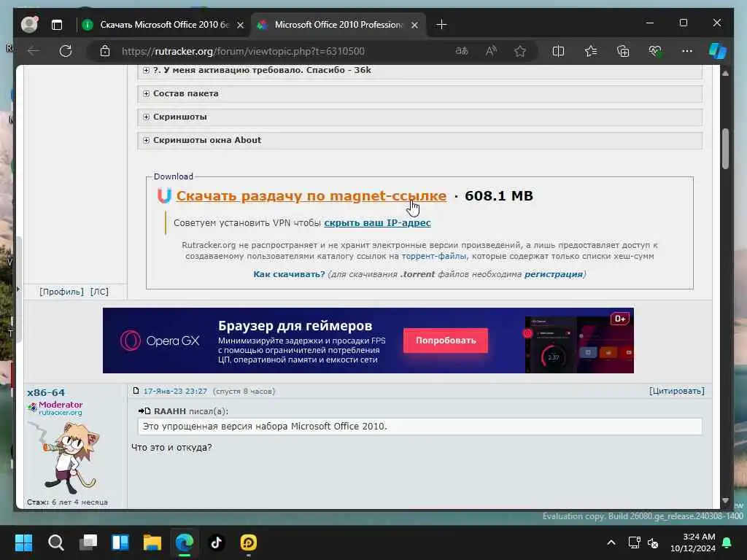Open the taskbar clock showing 3:24 AM

693,542
